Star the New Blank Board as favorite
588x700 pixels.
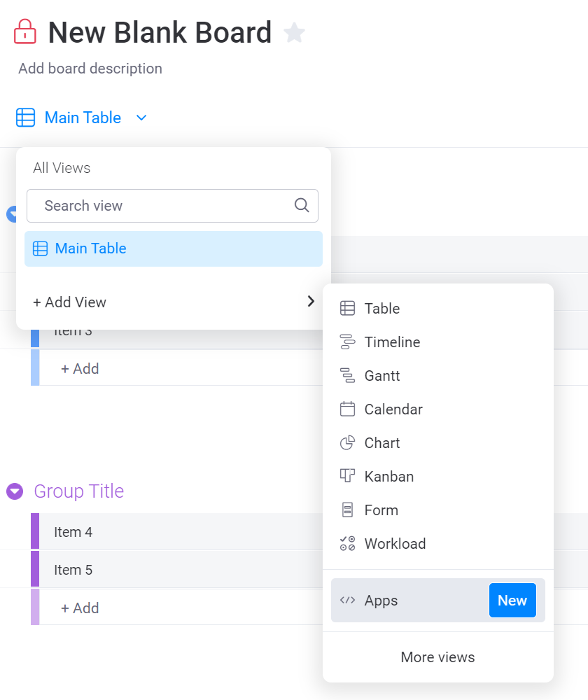tap(295, 32)
